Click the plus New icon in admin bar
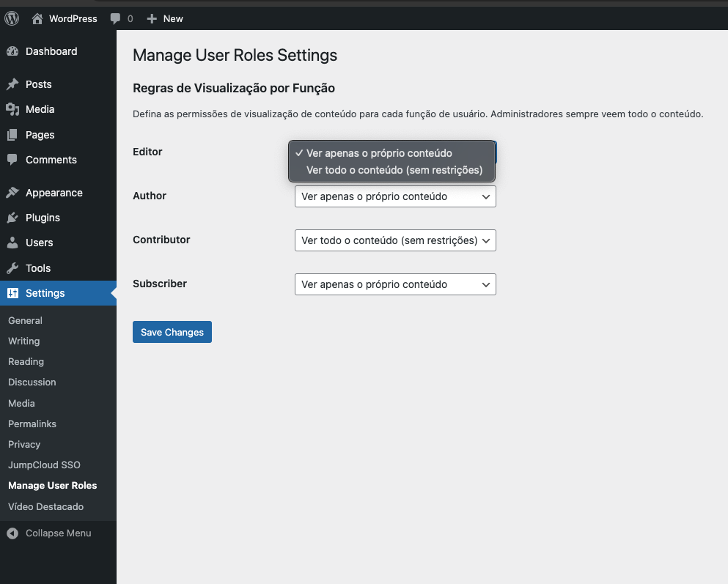 (152, 18)
